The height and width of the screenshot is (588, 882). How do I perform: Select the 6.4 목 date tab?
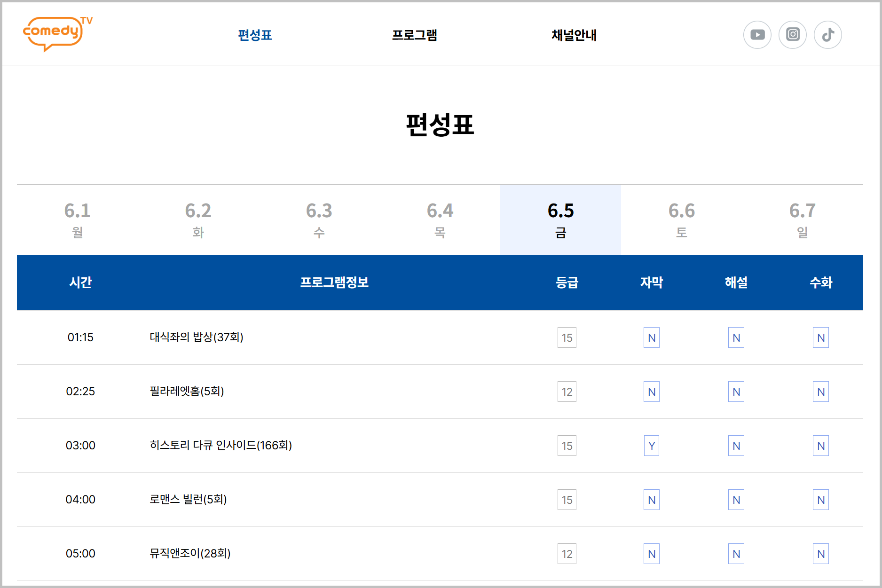440,220
